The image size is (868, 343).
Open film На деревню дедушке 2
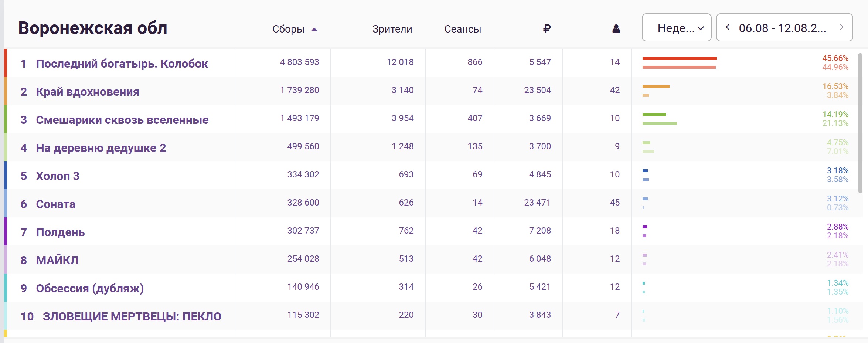point(101,148)
